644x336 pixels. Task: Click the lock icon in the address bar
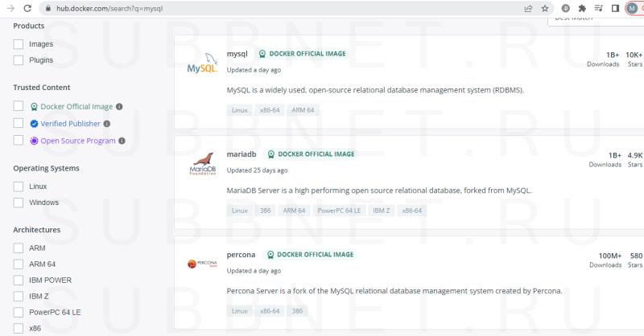[x=49, y=8]
